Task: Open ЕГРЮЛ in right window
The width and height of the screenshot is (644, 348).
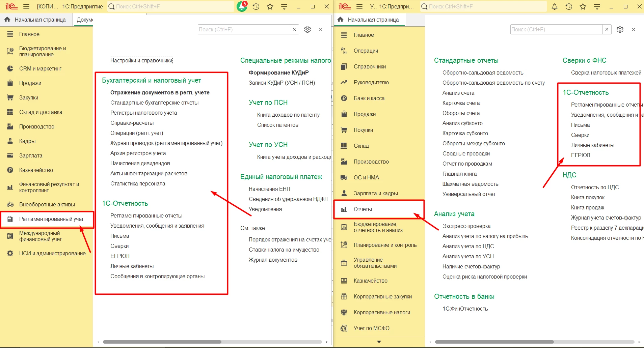Action: (581, 155)
